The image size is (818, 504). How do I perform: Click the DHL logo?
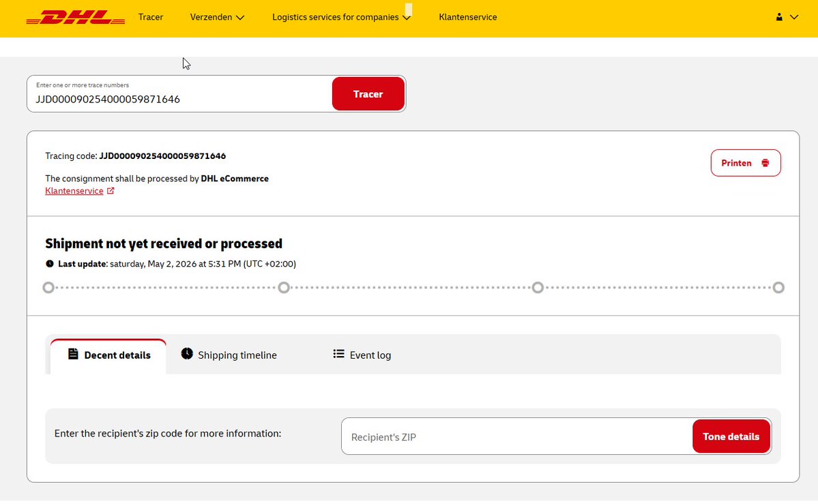point(76,17)
